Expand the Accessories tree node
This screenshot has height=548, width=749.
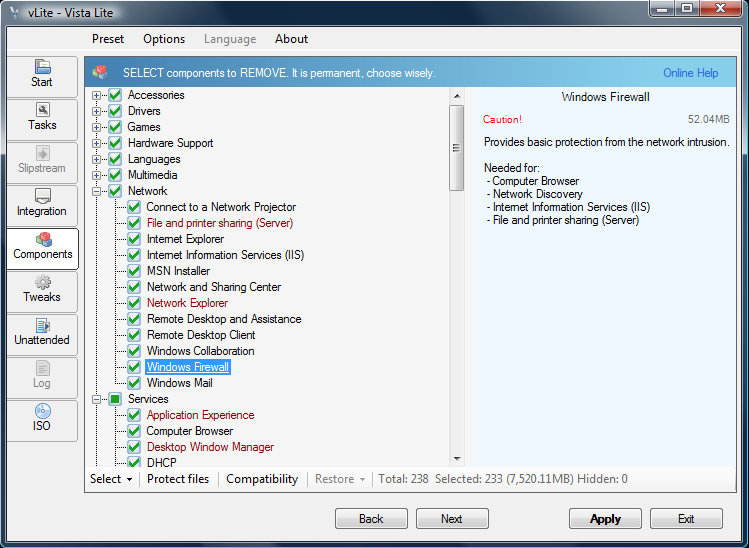pyautogui.click(x=96, y=96)
